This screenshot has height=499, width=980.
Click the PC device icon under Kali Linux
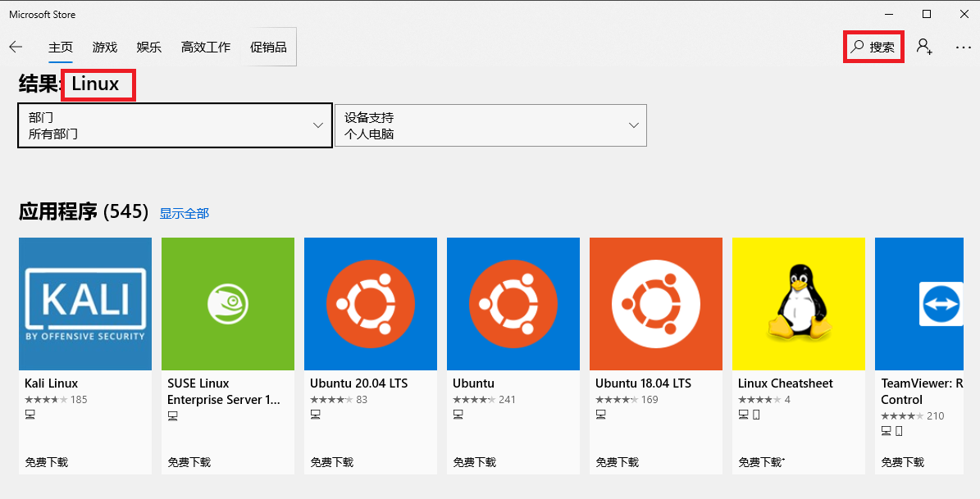[30, 415]
